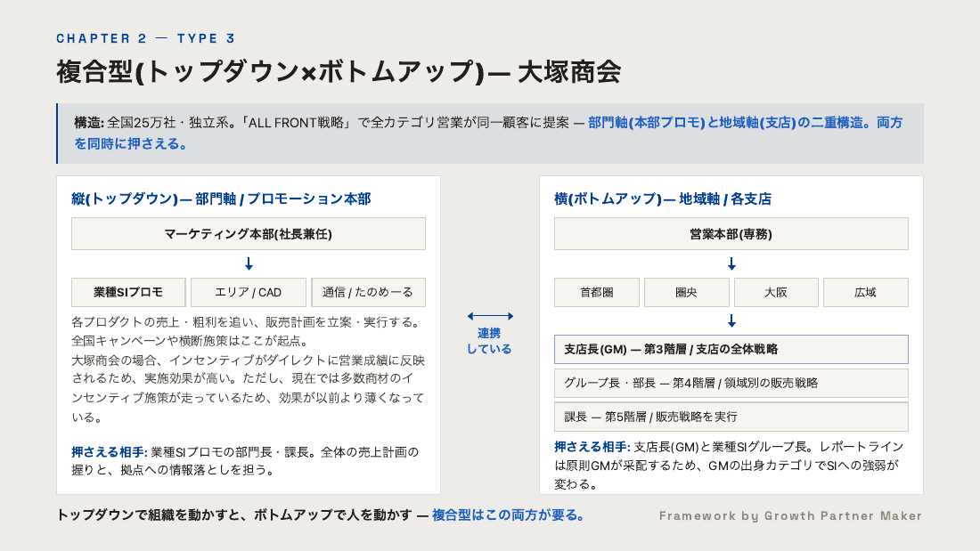Click the 支店長(GM) 第3階層 row
Image resolution: width=980 pixels, height=551 pixels.
[731, 349]
